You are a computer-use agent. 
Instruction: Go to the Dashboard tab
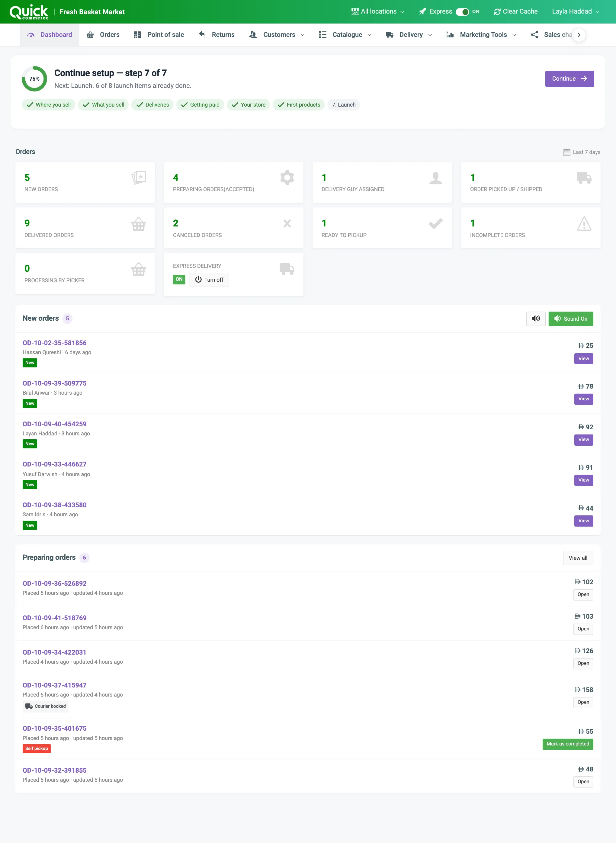point(50,35)
